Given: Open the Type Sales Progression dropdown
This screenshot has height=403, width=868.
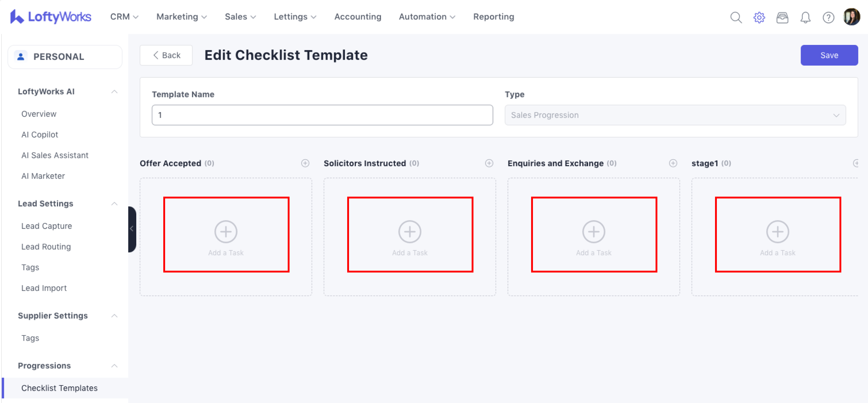Looking at the screenshot, I should [675, 115].
